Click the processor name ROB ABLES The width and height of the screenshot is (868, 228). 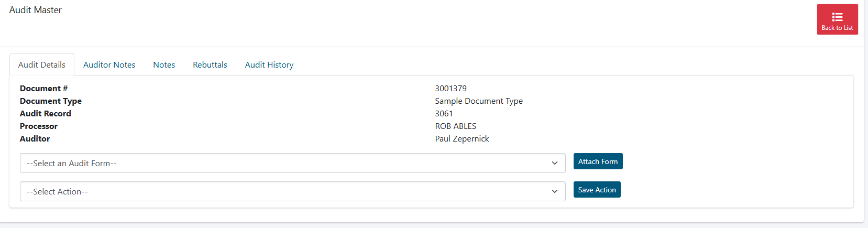click(455, 126)
